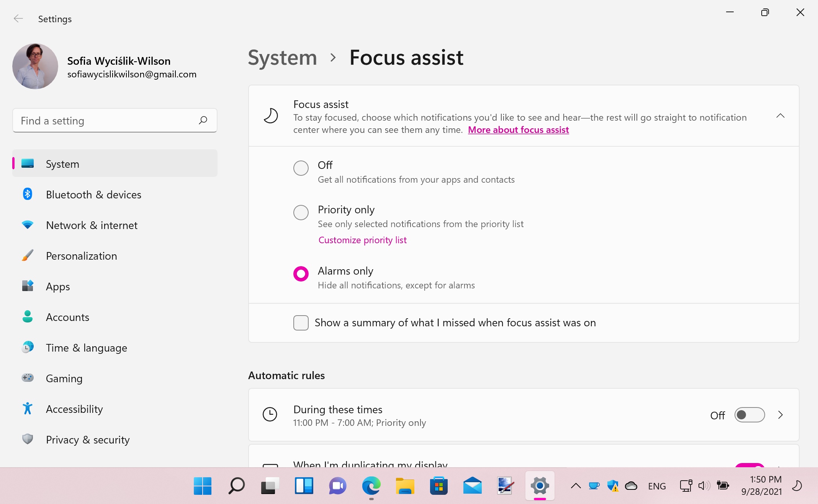Open Apps settings
The width and height of the screenshot is (818, 504).
[x=115, y=286]
